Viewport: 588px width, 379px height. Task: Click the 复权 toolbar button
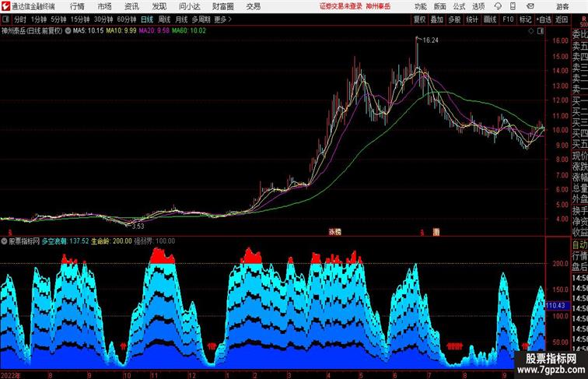click(420, 19)
